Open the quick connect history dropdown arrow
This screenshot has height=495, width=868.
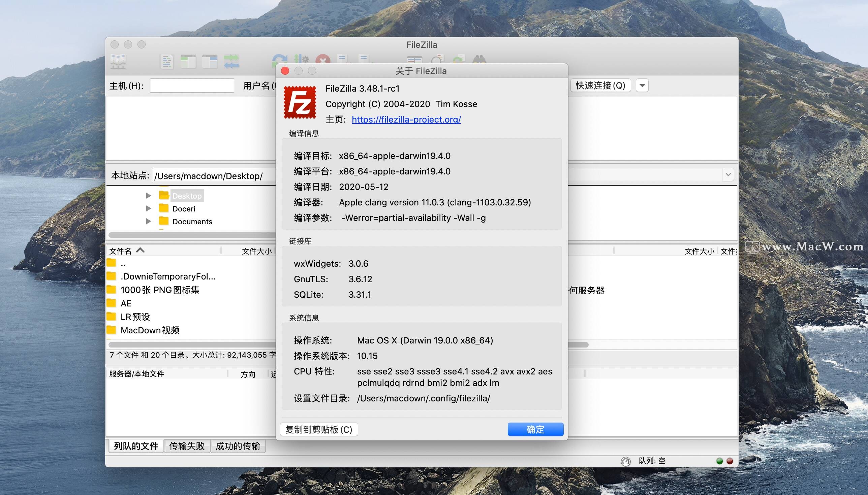click(x=642, y=85)
